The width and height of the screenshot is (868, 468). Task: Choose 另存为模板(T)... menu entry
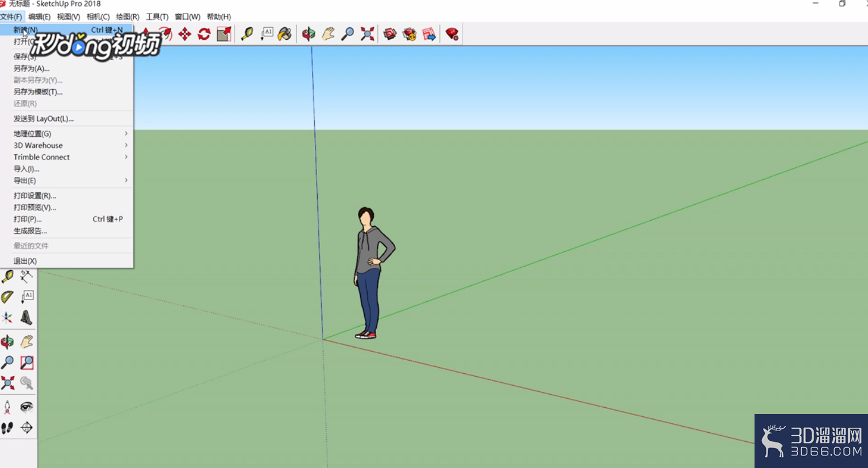(x=67, y=92)
